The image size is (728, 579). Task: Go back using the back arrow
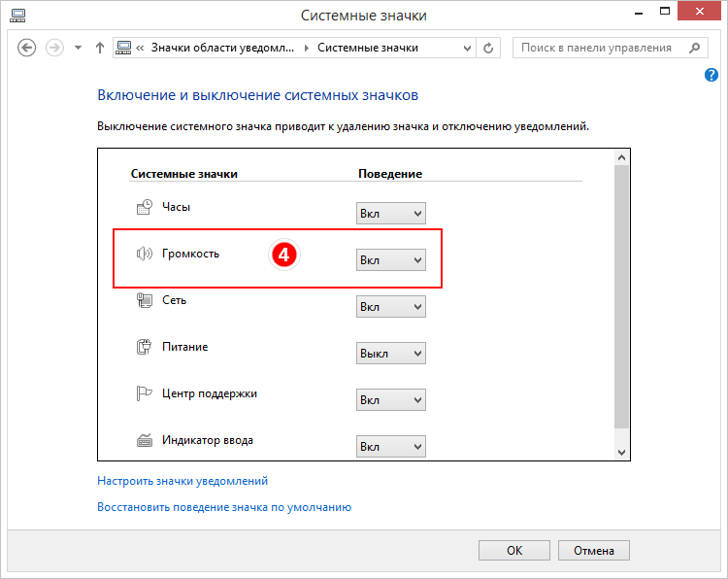pyautogui.click(x=26, y=48)
